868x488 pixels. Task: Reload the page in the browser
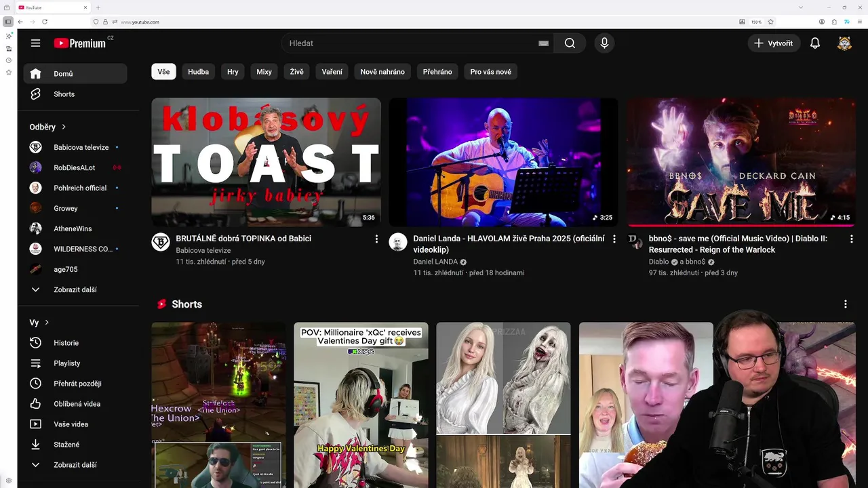pyautogui.click(x=45, y=22)
